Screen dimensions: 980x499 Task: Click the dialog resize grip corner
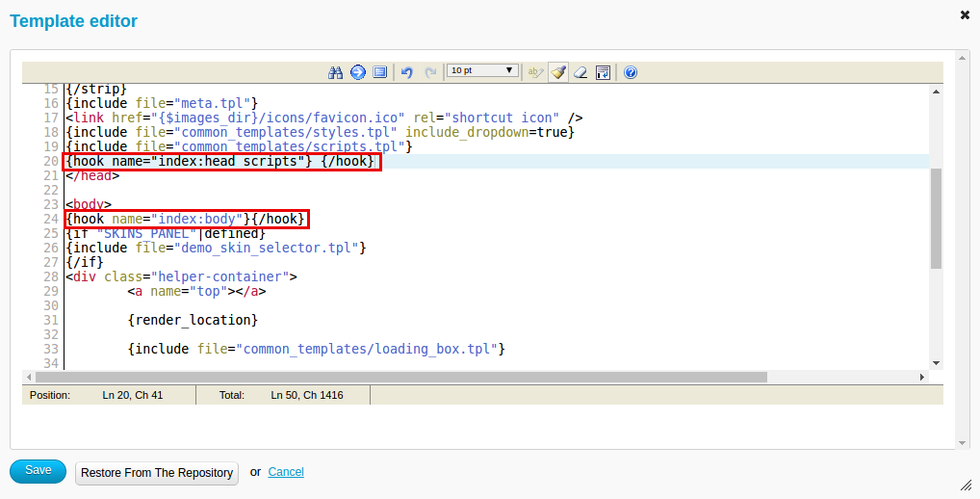pos(966,486)
